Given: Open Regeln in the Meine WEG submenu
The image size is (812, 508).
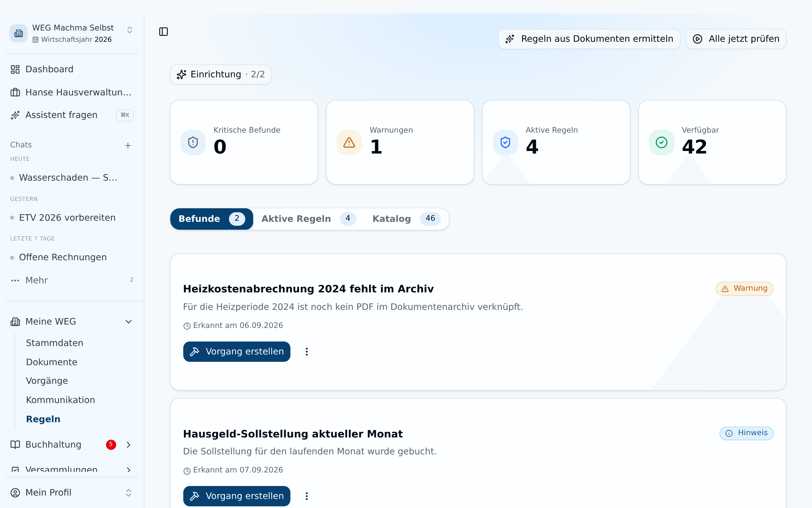Looking at the screenshot, I should pos(43,419).
